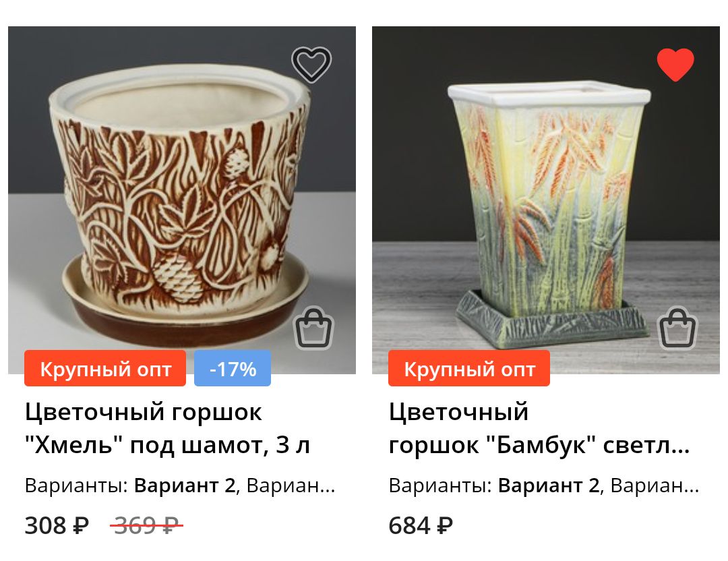Click the Крупный опт badge on Бамбук

469,368
